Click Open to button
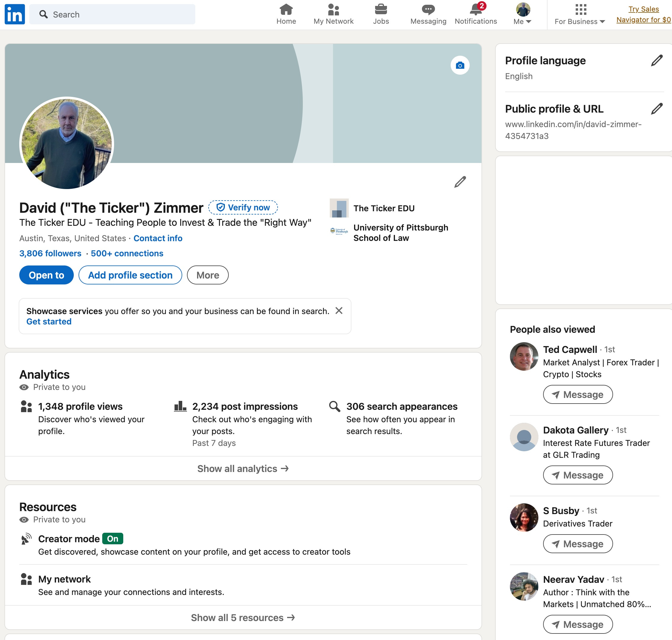 click(x=47, y=275)
